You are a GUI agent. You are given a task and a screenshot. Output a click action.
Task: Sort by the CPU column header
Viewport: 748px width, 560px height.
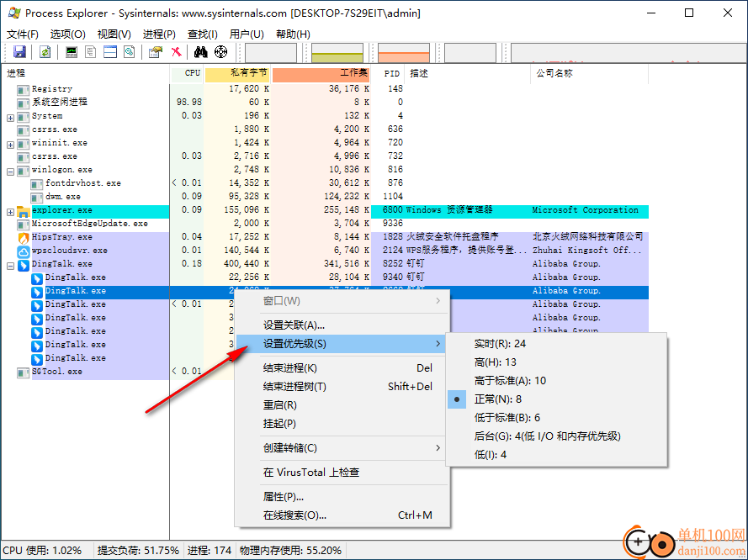click(188, 73)
